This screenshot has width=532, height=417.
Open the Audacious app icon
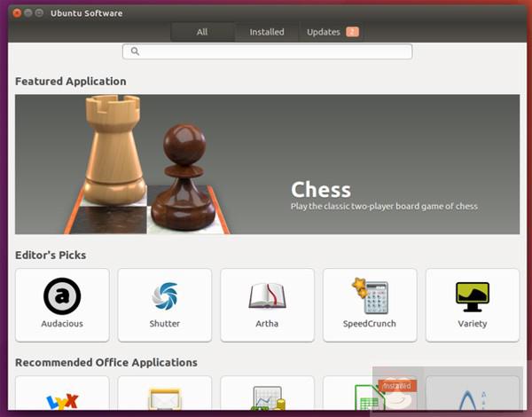62,296
